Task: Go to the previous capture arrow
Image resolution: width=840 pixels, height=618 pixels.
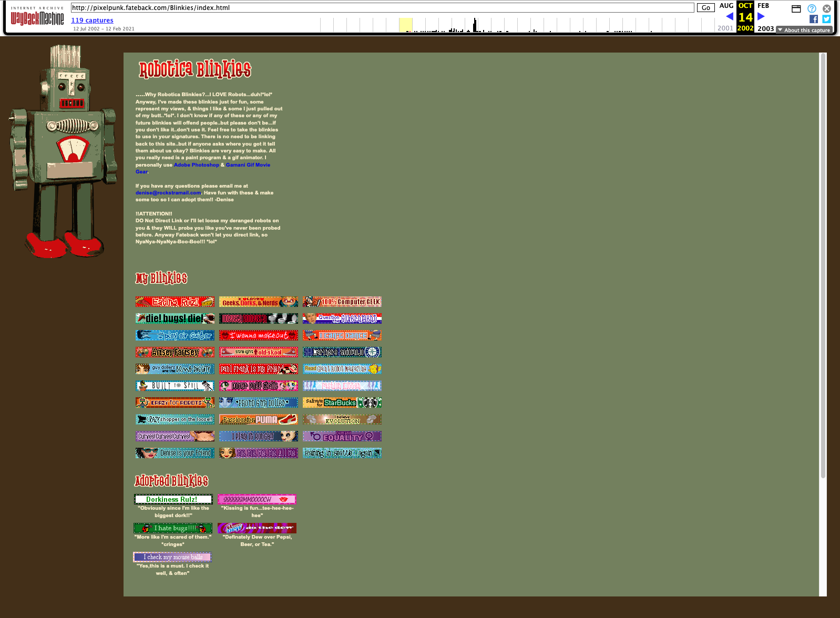Action: coord(730,16)
